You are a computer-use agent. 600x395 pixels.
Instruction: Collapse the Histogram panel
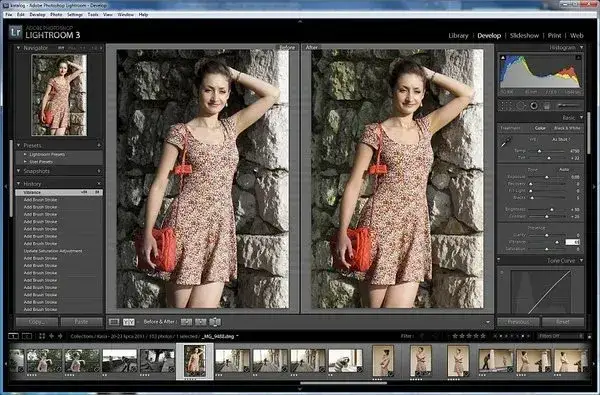tap(582, 48)
